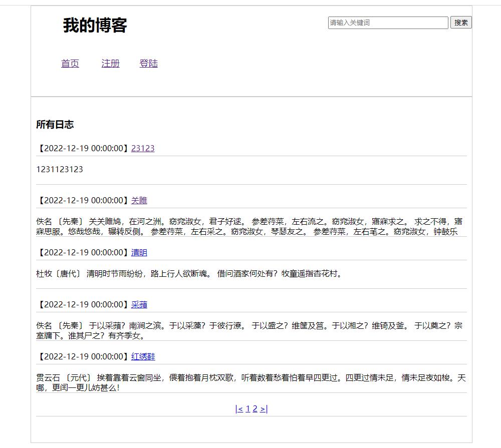Click the 我的博客 site title
Viewport: 501px width, 448px height.
[x=95, y=25]
